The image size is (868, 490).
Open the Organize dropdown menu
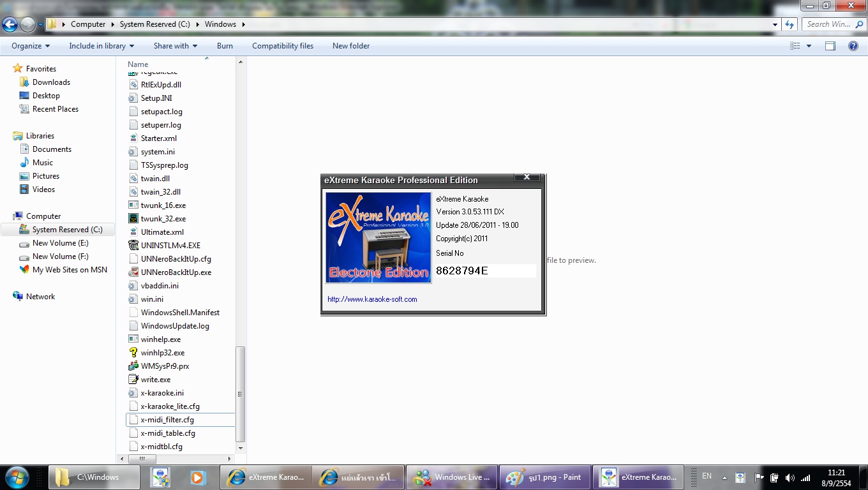31,46
